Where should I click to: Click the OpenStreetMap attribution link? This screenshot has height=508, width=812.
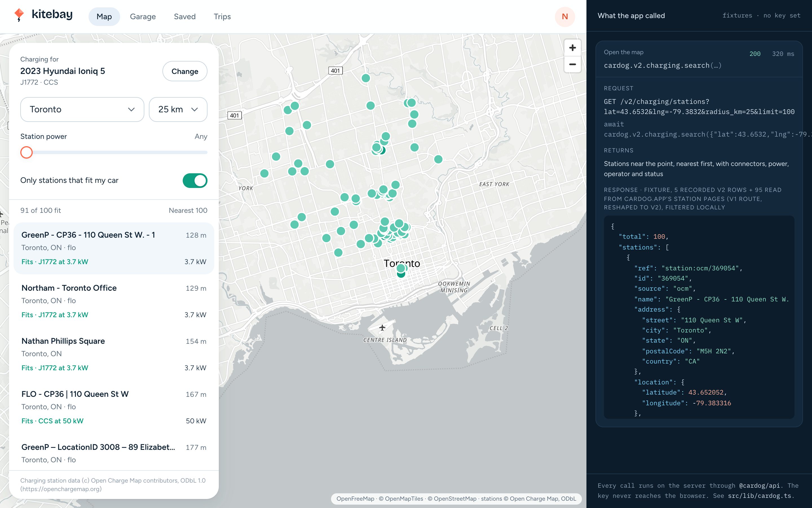452,499
